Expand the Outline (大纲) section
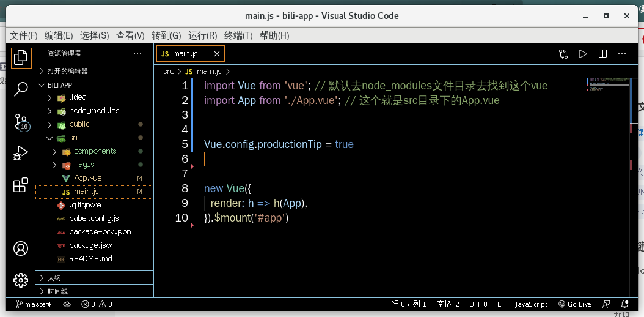Screen dimensions: 644x317 pos(95,278)
